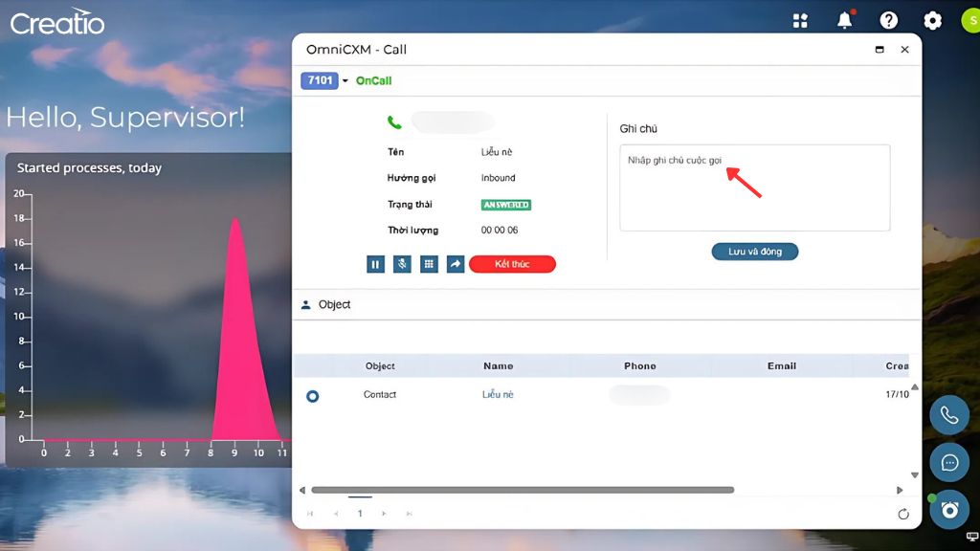Open the help question mark icon
Screen dimensions: 980x551
pos(888,21)
